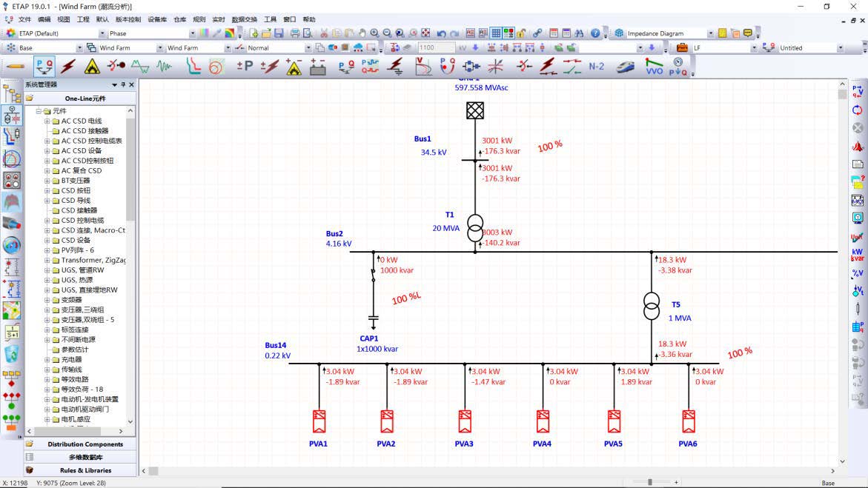This screenshot has width=868, height=488.
Task: Click the Save project floppy icon
Action: pyautogui.click(x=279, y=33)
